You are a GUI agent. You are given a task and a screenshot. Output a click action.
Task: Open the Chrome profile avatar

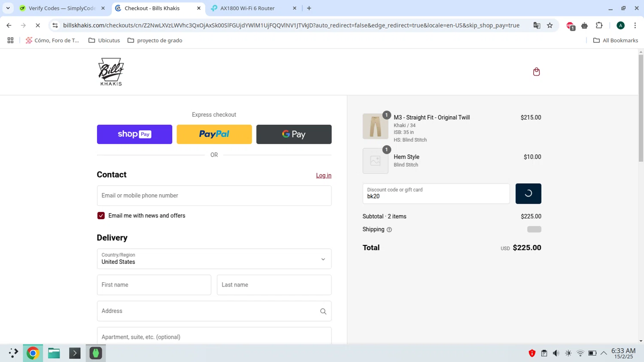[x=620, y=25]
